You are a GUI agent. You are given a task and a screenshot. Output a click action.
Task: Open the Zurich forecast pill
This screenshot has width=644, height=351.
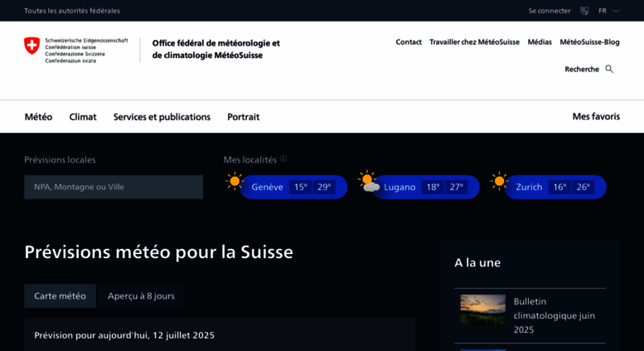555,187
